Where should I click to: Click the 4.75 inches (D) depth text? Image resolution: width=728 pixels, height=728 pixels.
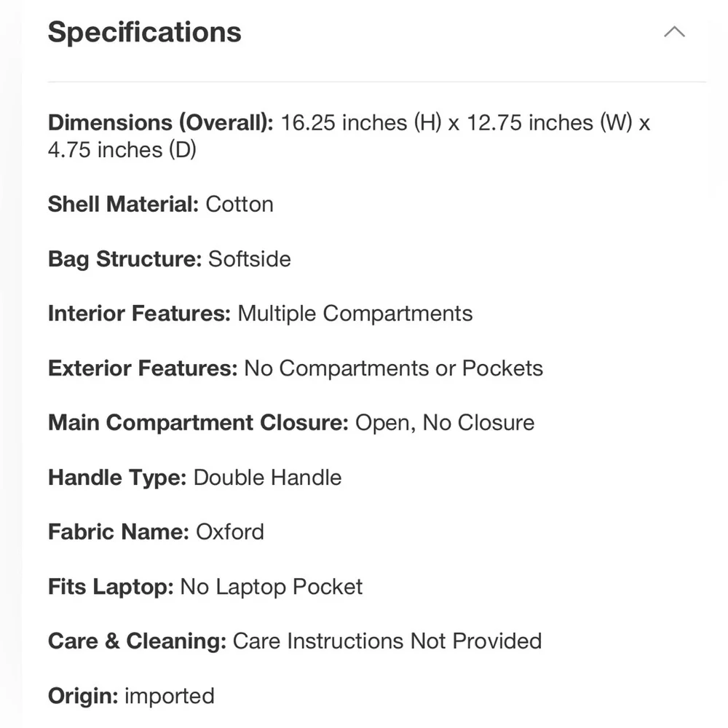pos(122,150)
